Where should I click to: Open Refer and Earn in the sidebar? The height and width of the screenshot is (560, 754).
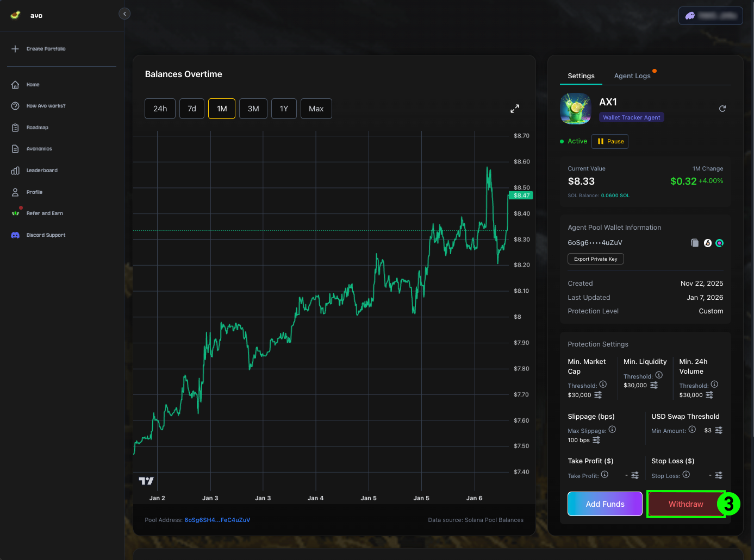tap(45, 213)
